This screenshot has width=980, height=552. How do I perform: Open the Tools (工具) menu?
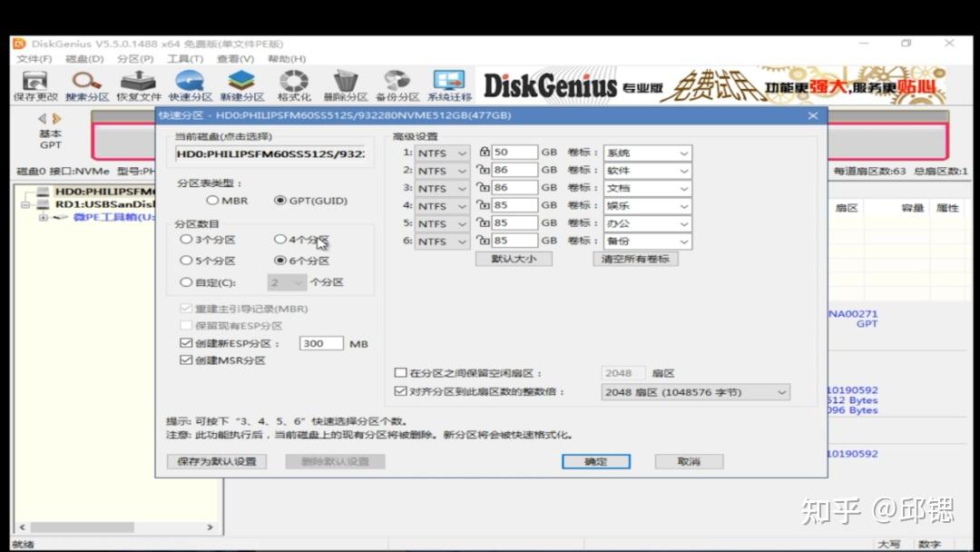185,59
